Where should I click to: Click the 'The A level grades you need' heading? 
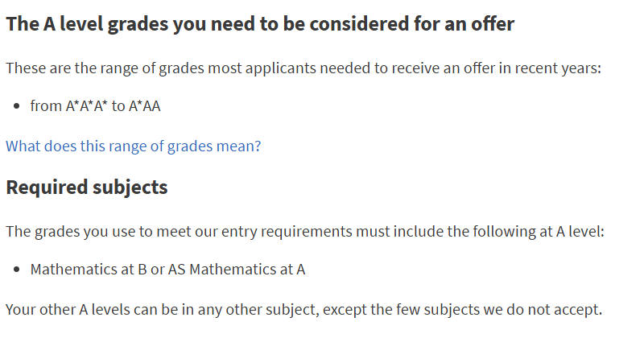[260, 23]
